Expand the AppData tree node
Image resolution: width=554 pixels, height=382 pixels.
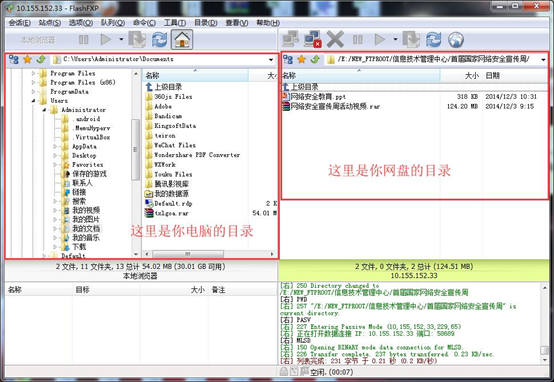pyautogui.click(x=55, y=146)
